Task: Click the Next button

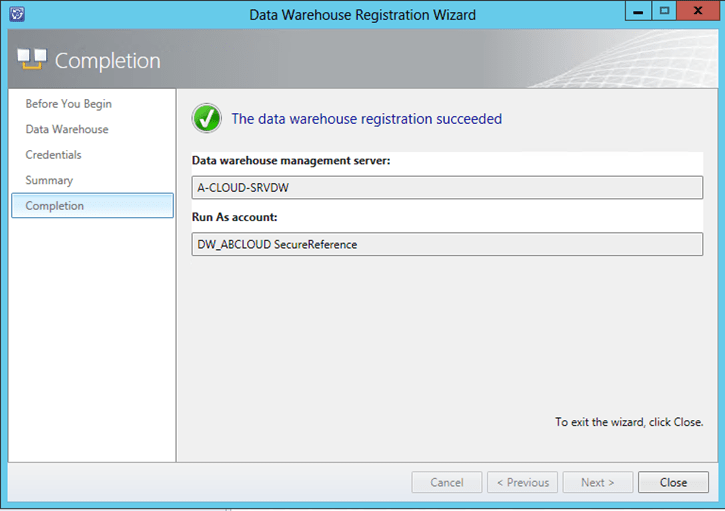Action: (597, 482)
